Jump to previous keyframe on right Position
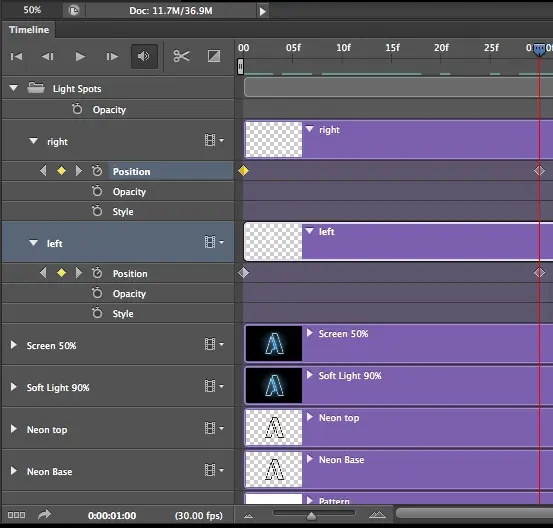The height and width of the screenshot is (528, 553). (x=43, y=171)
